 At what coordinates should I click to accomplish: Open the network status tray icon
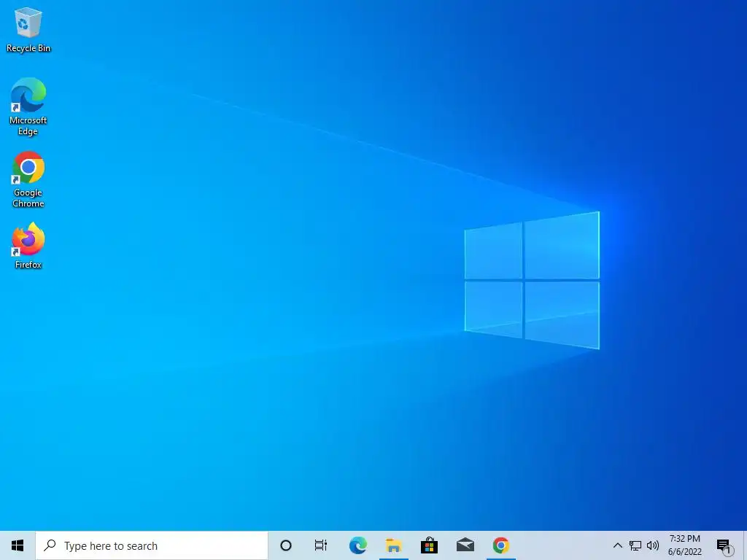635,545
